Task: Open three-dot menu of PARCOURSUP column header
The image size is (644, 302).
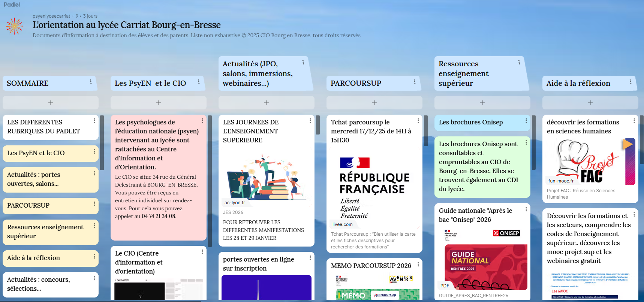Action: click(x=415, y=82)
